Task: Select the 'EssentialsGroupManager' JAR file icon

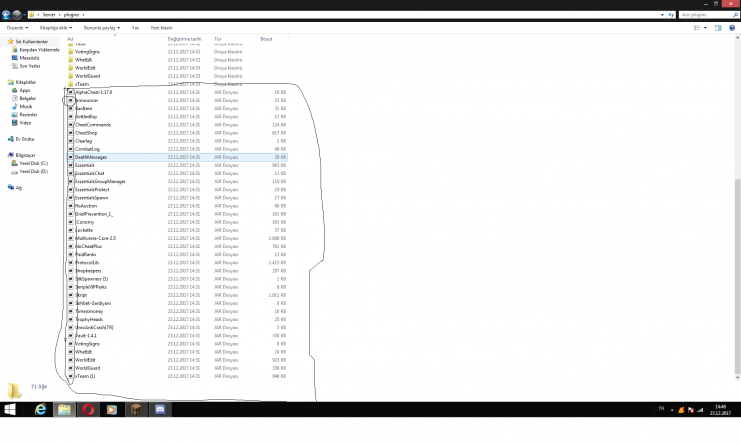Action: click(70, 181)
